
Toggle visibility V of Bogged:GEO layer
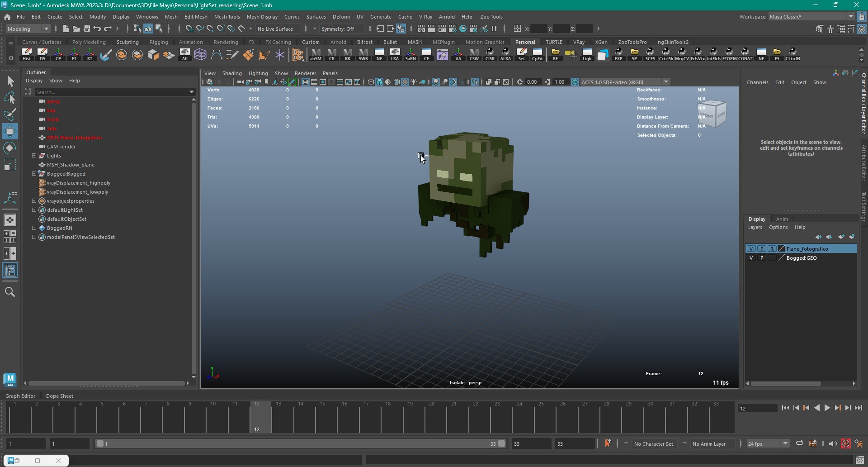click(751, 258)
